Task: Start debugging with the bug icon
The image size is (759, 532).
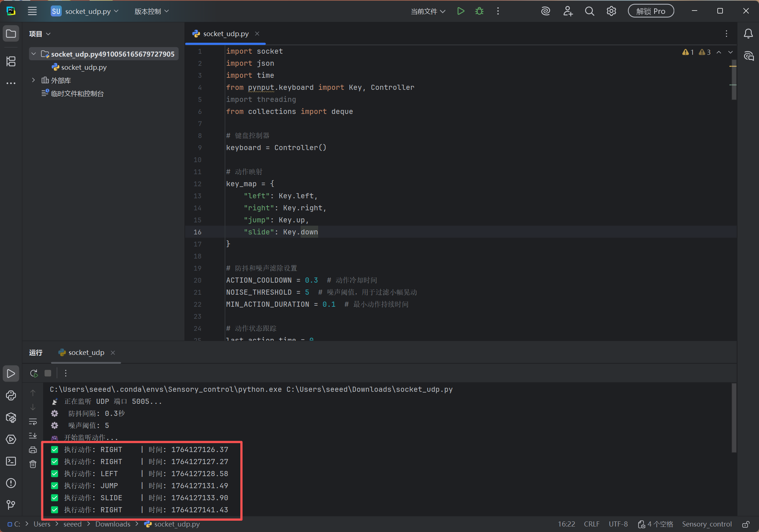Action: (479, 11)
